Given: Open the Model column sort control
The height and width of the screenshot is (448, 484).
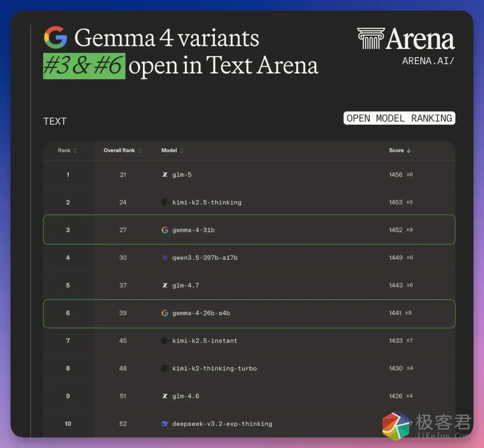Looking at the screenshot, I should (x=182, y=150).
